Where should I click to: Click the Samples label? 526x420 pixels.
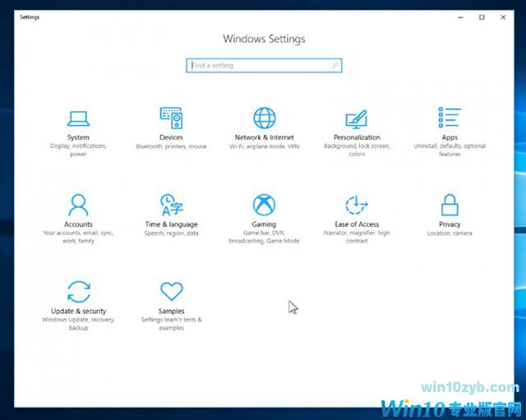click(x=172, y=311)
